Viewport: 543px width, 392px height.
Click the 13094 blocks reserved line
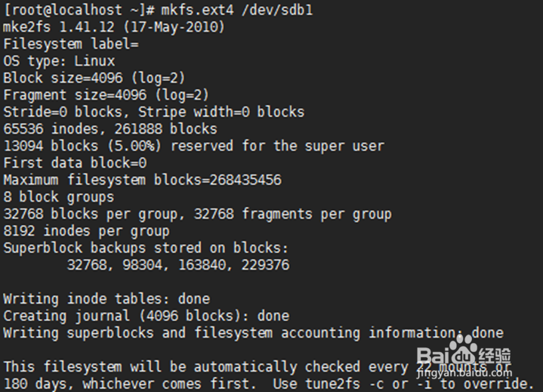193,146
